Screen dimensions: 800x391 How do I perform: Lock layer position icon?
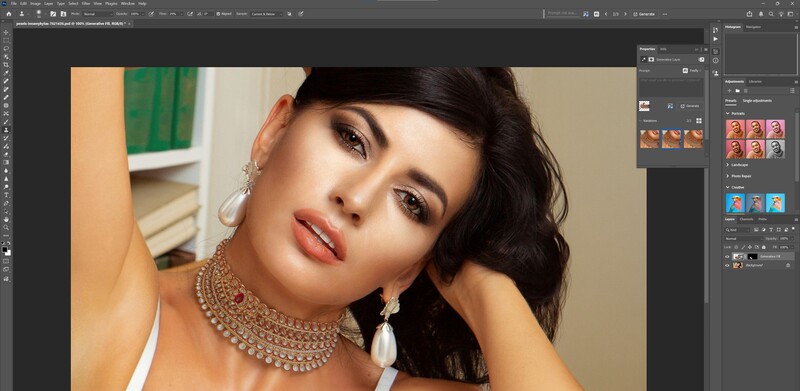[749, 247]
